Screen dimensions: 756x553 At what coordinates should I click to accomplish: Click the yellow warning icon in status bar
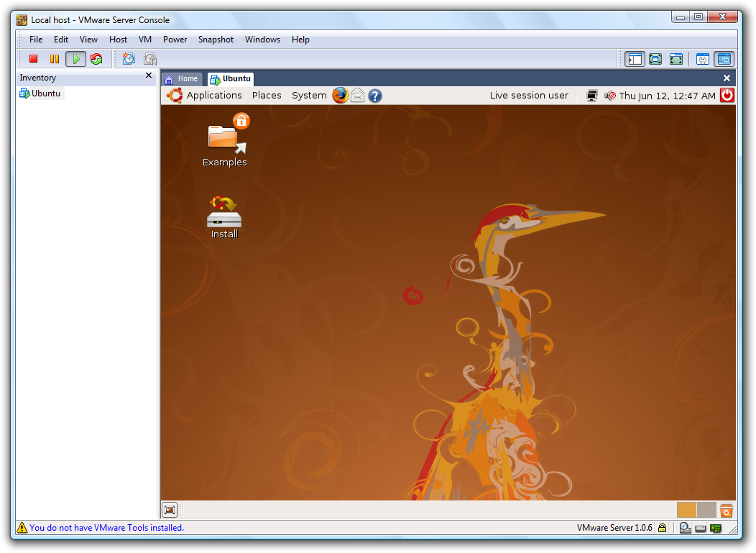click(x=22, y=528)
